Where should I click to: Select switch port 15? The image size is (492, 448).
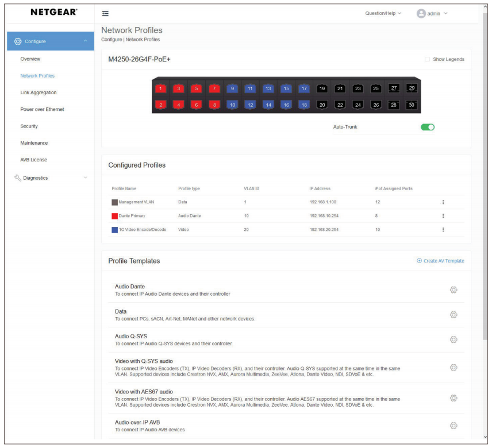pyautogui.click(x=286, y=88)
